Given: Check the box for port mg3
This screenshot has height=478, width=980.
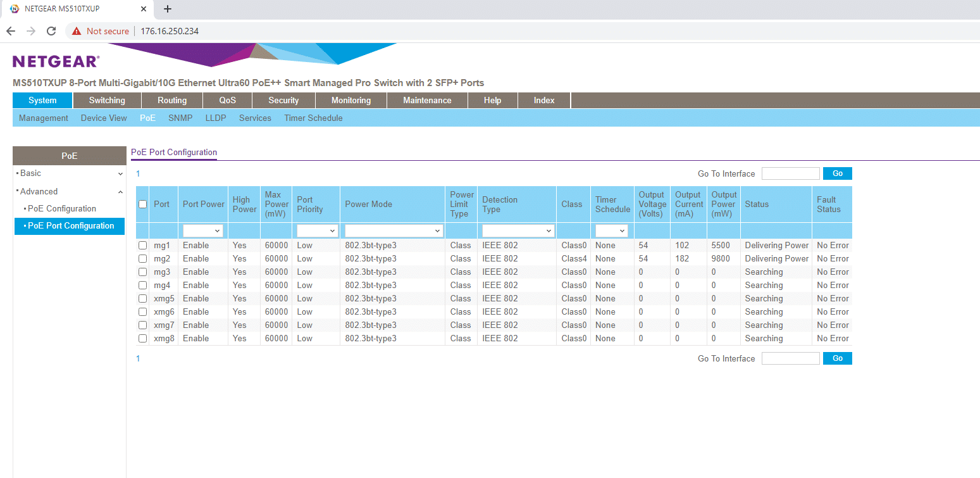Looking at the screenshot, I should click(142, 272).
